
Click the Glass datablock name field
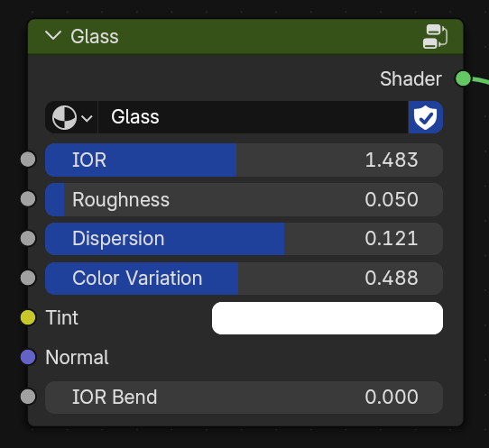pyautogui.click(x=253, y=117)
